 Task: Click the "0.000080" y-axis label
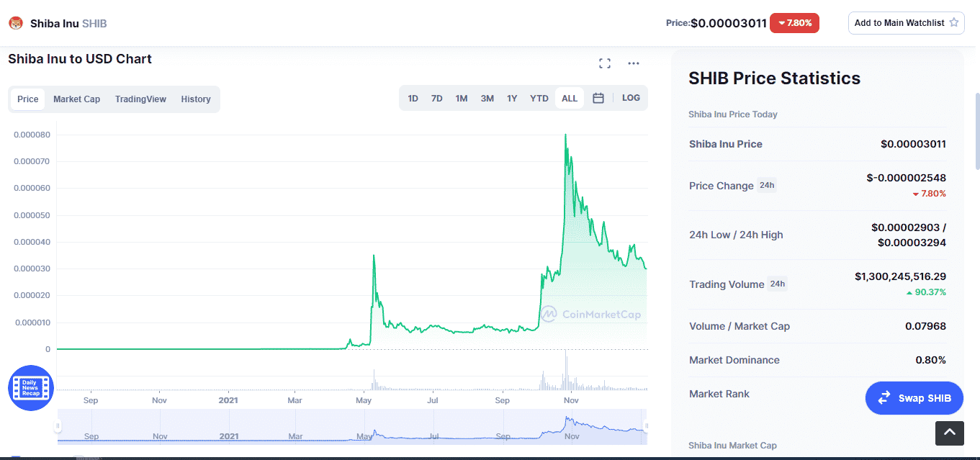click(32, 135)
